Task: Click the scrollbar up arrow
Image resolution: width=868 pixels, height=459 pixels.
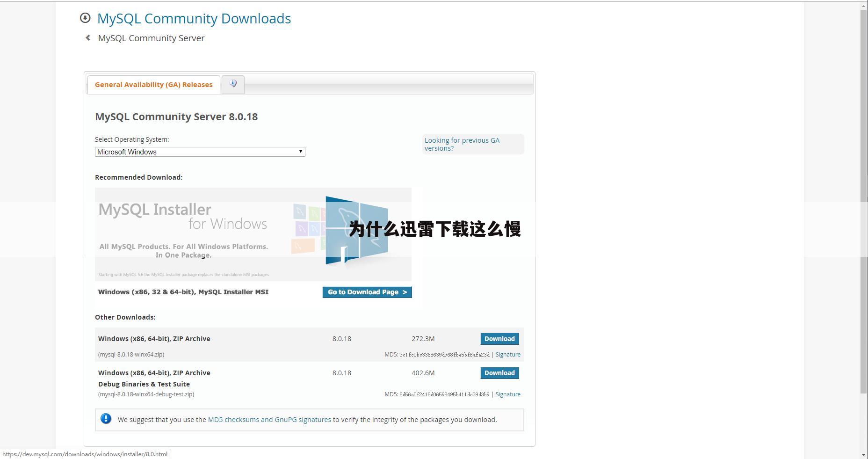Action: tap(864, 6)
